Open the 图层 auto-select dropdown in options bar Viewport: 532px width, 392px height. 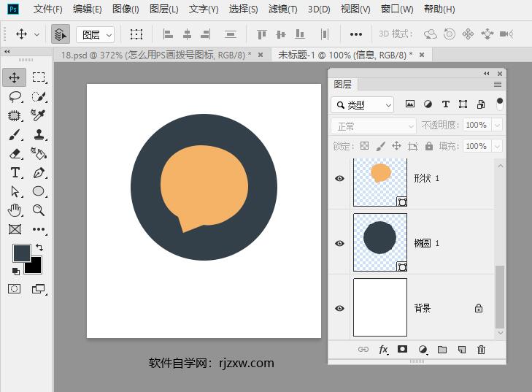coord(96,34)
